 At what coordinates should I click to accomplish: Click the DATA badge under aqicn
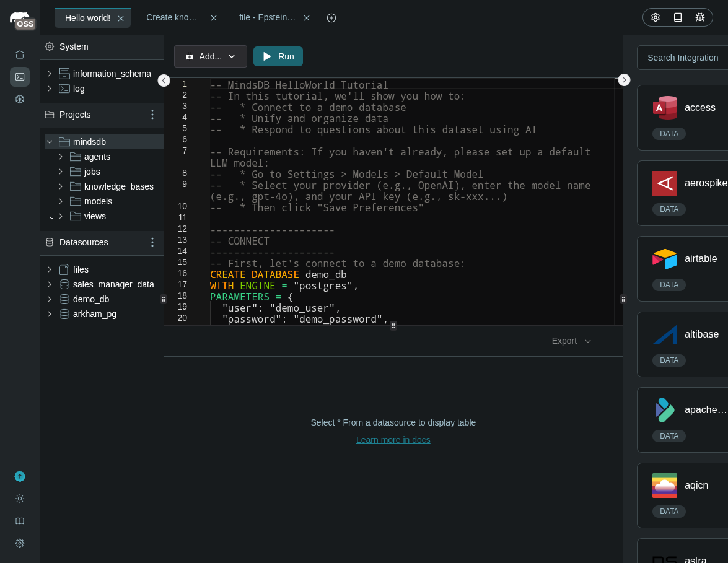669,512
